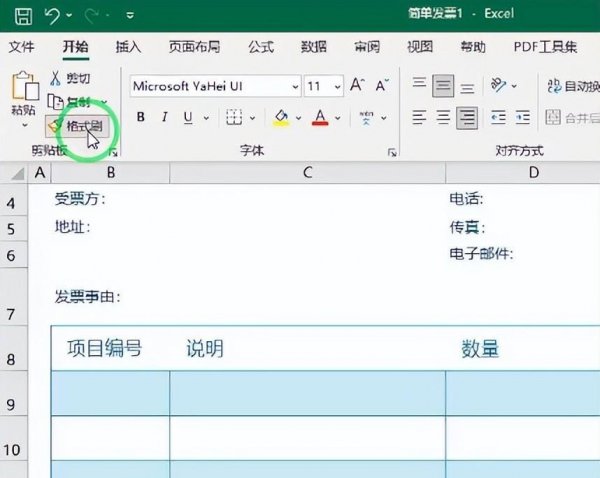The height and width of the screenshot is (478, 600).
Task: Toggle Bold formatting
Action: pos(140,117)
